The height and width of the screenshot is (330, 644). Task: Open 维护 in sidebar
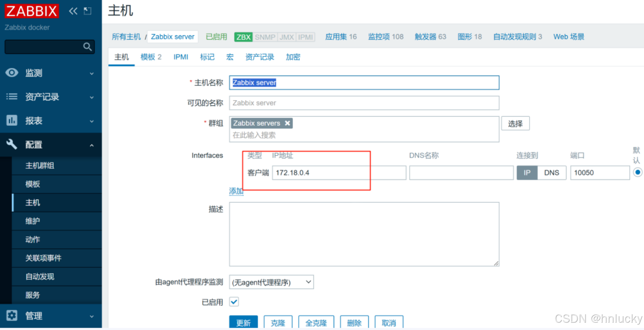coord(57,221)
